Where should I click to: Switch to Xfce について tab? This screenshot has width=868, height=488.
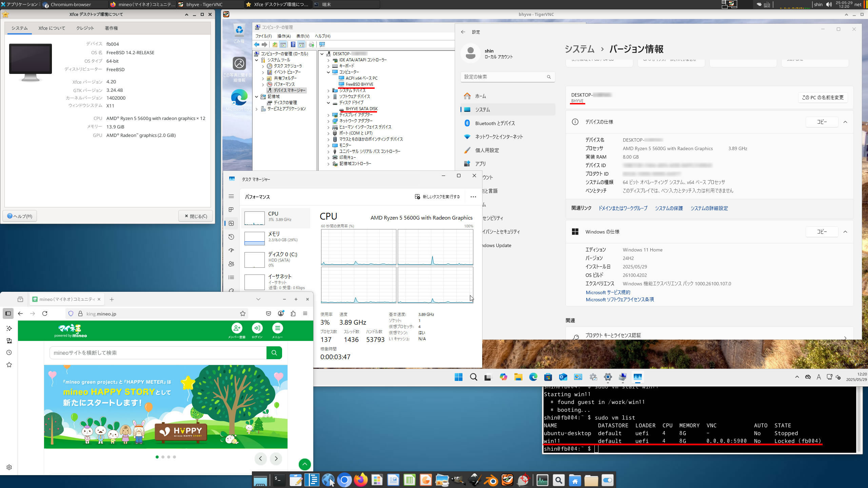pyautogui.click(x=52, y=28)
